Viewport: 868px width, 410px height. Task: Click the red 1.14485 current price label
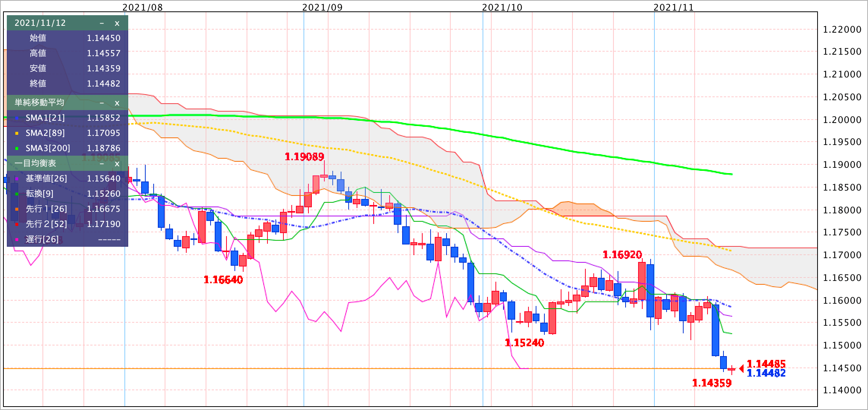click(x=766, y=364)
